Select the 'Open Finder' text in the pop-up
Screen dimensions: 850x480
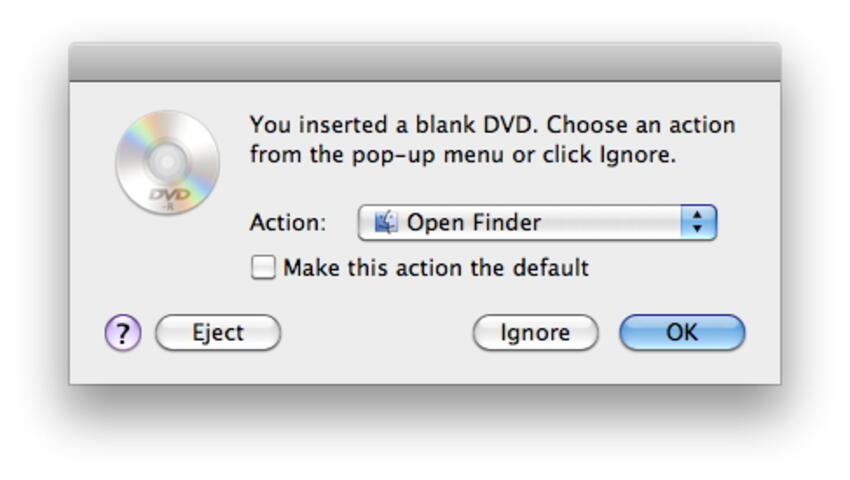pyautogui.click(x=474, y=222)
